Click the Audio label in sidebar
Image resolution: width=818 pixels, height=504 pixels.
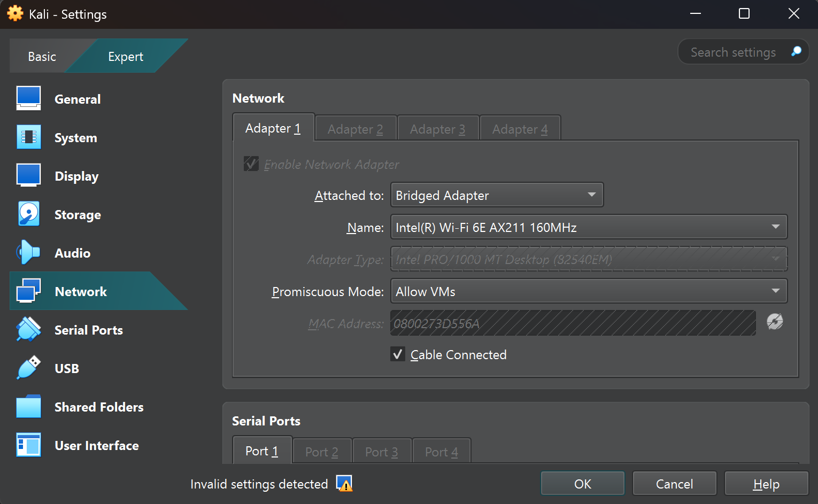[x=72, y=253]
